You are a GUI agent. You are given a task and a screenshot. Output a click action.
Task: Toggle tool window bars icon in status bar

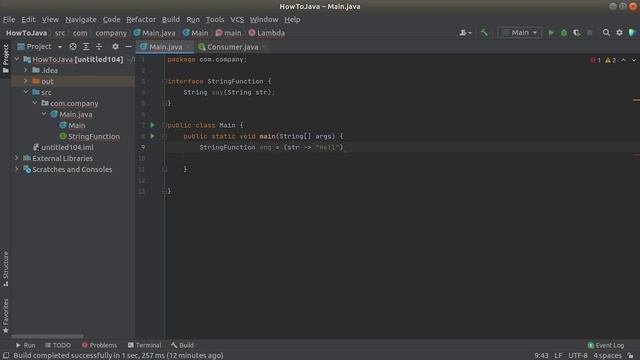point(6,356)
